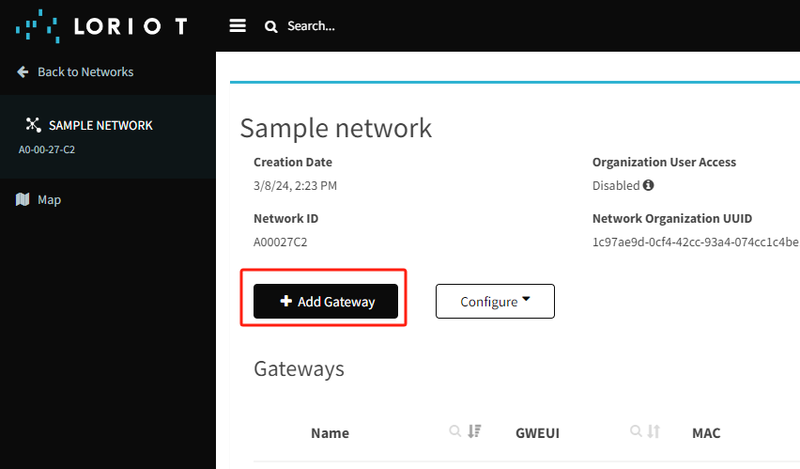The height and width of the screenshot is (469, 800).
Task: Open the Map sidebar item
Action: tap(49, 200)
